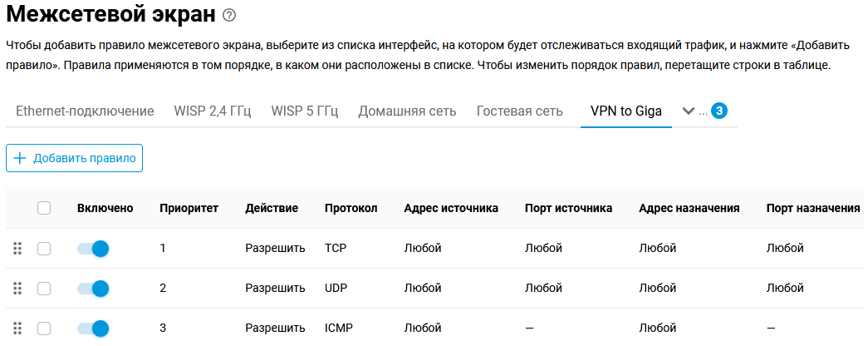Switch to the Гостевая сеть tab
Image resolution: width=868 pixels, height=346 pixels.
point(520,111)
